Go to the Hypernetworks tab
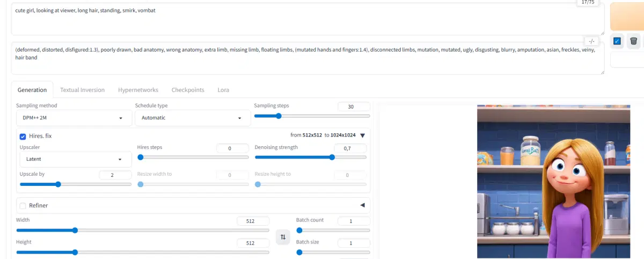 138,90
